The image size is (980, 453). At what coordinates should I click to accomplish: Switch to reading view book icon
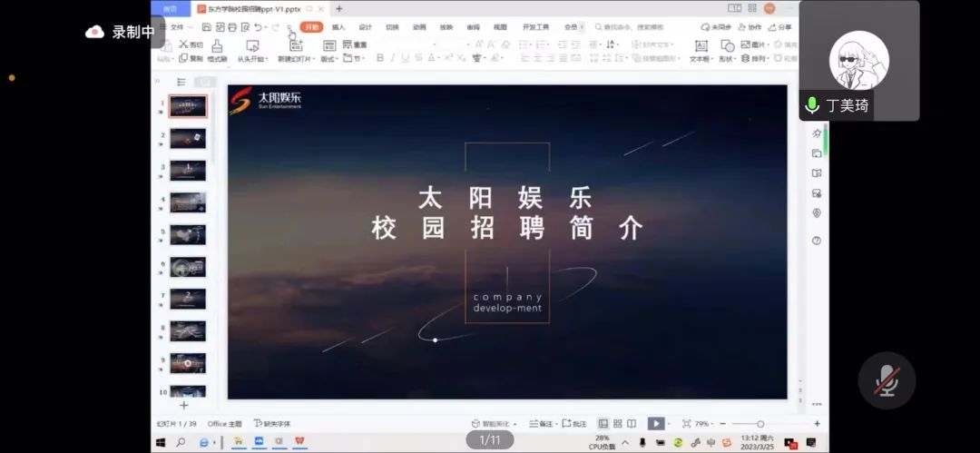pyautogui.click(x=632, y=424)
